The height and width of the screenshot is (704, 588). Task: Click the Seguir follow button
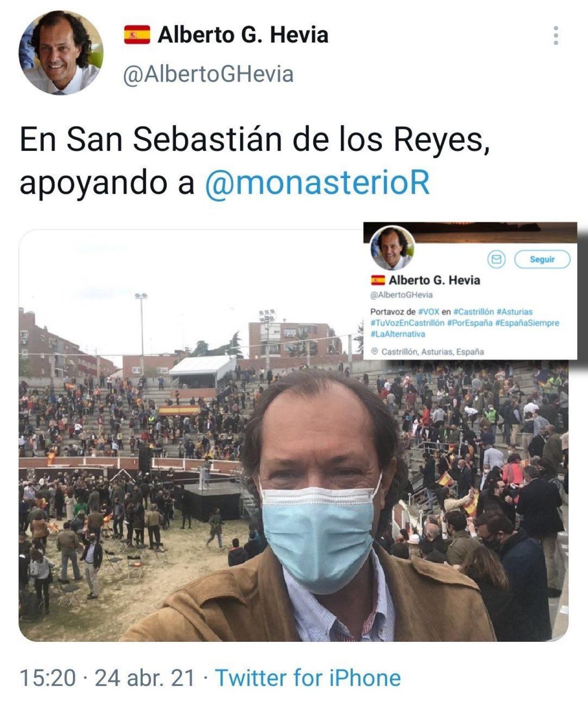pyautogui.click(x=542, y=259)
